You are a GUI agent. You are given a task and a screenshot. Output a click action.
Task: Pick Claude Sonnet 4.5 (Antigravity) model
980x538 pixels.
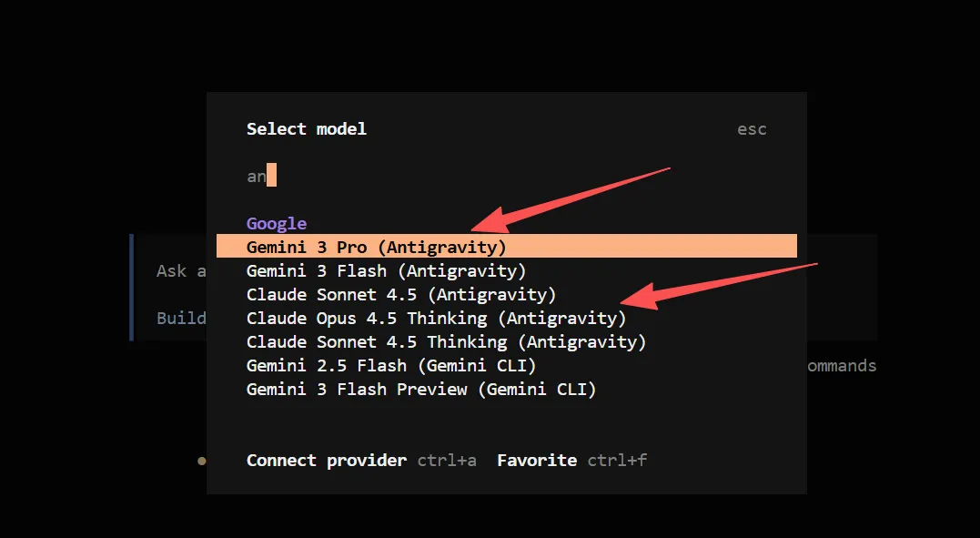tap(400, 294)
